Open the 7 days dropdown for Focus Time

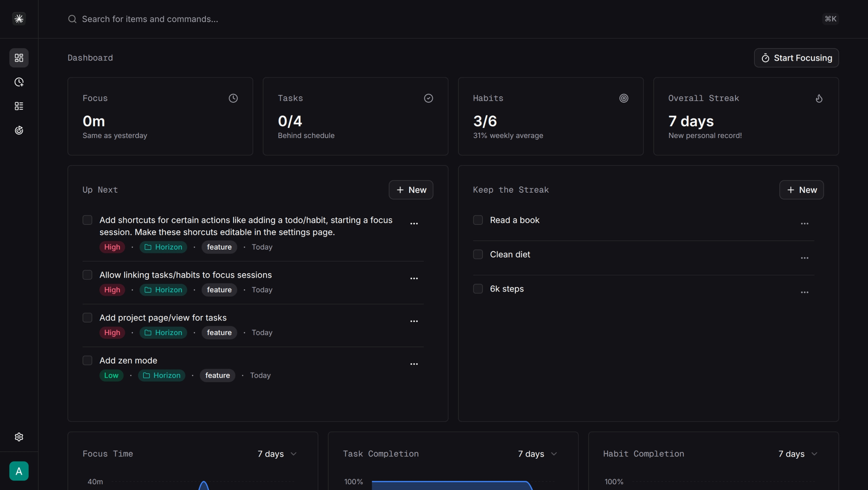pyautogui.click(x=276, y=454)
